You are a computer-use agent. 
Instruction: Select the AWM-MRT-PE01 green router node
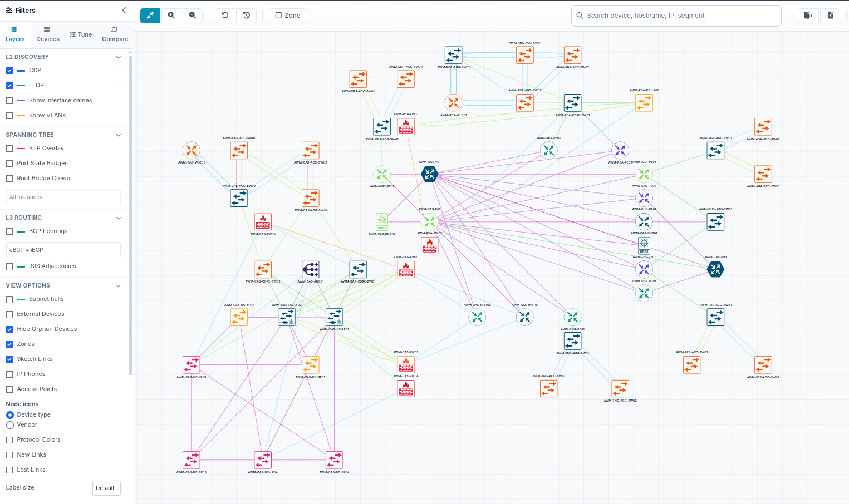click(x=382, y=174)
